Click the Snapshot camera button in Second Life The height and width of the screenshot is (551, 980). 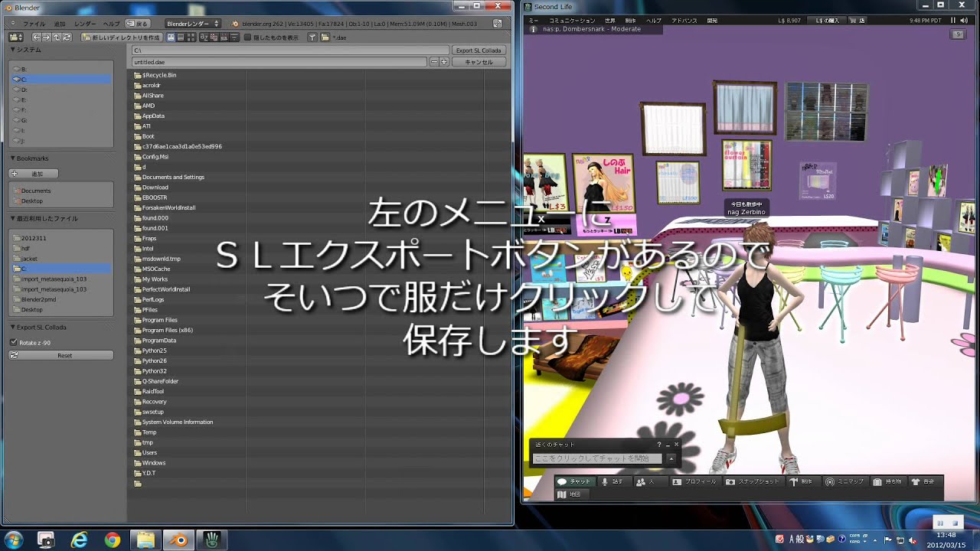753,481
